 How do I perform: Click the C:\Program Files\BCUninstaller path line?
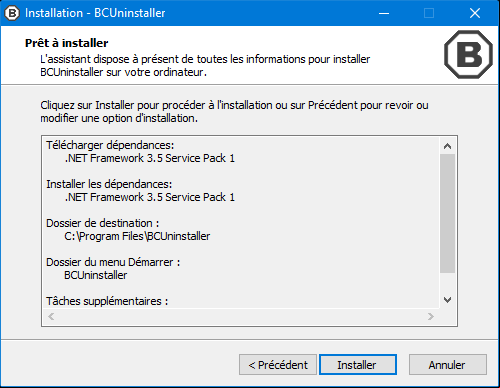[x=137, y=236]
